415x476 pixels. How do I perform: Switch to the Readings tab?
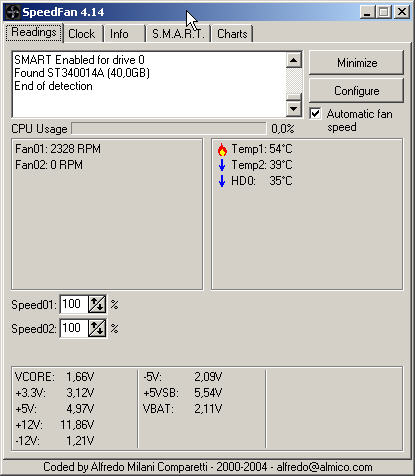[x=34, y=32]
